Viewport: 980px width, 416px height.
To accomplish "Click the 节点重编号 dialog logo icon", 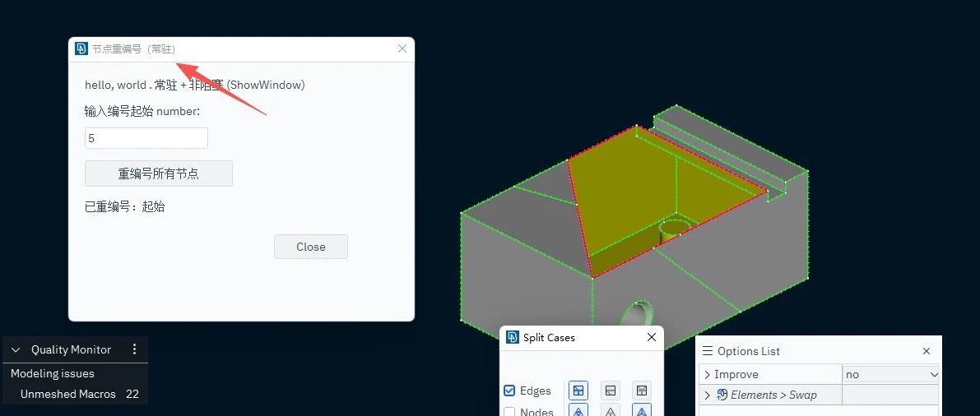I will coord(81,49).
